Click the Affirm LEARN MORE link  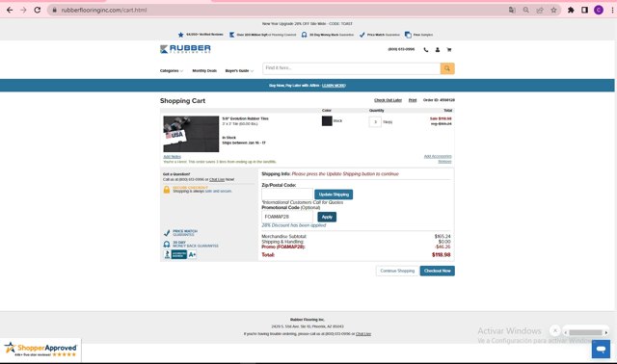(x=334, y=86)
